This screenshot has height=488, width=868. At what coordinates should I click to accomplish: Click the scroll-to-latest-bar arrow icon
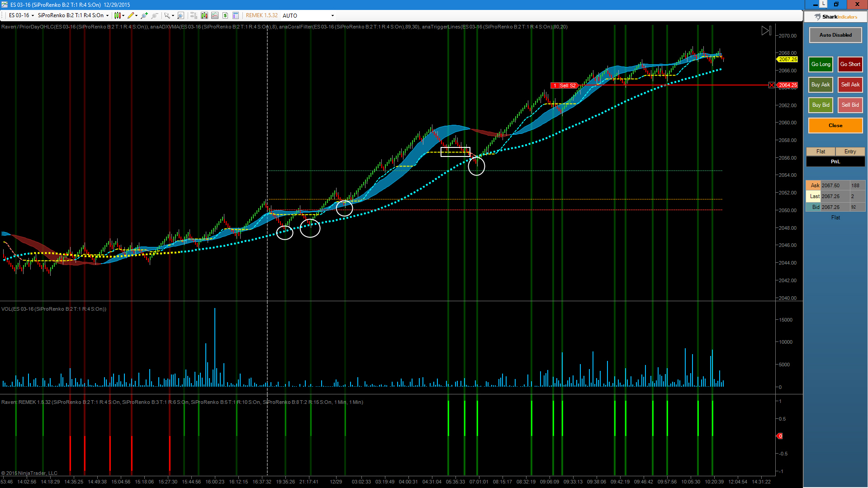[766, 31]
